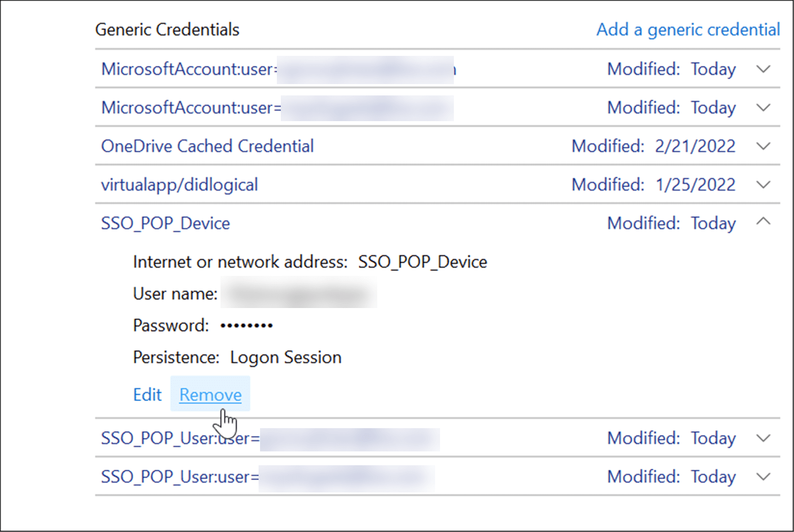Screen dimensions: 794x532
Task: Edit the SSO_POP_Device credential
Action: [147, 395]
